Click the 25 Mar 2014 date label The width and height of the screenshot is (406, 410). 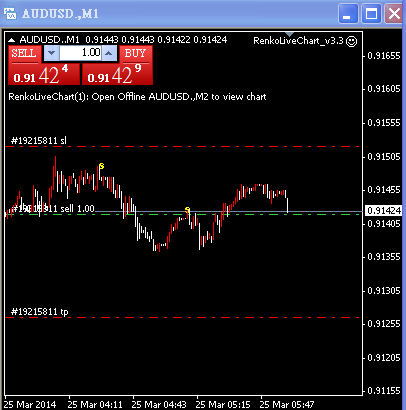coord(30,405)
